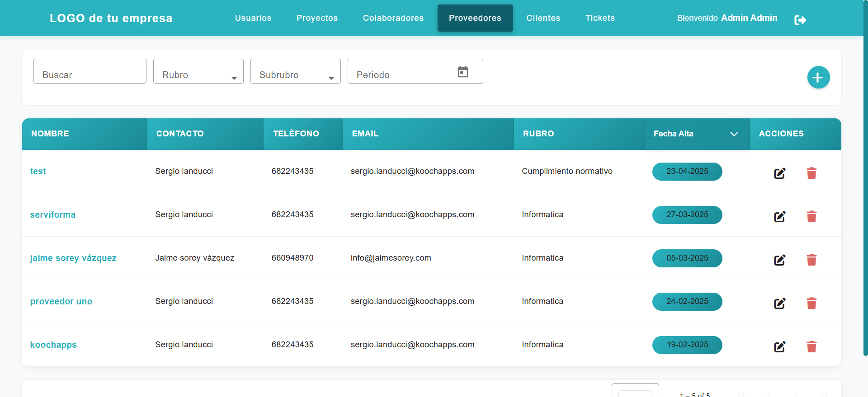Open the Clientes menu item
This screenshot has width=868, height=397.
[543, 18]
